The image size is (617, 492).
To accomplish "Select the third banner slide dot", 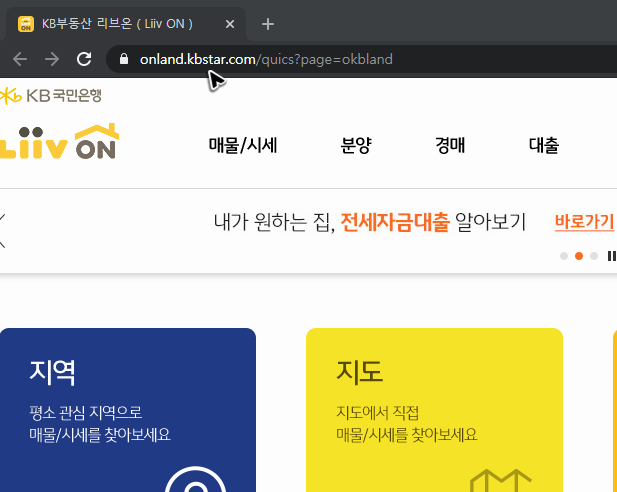I will [x=594, y=256].
